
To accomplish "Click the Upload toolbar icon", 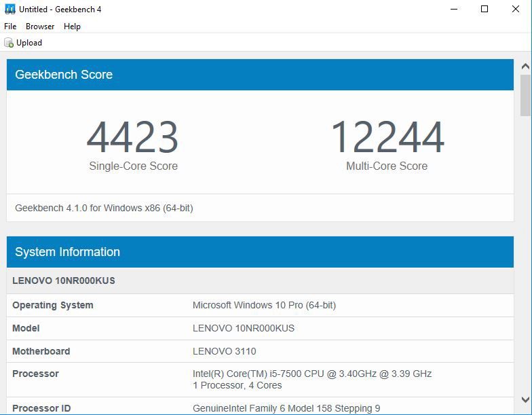I will click(9, 43).
